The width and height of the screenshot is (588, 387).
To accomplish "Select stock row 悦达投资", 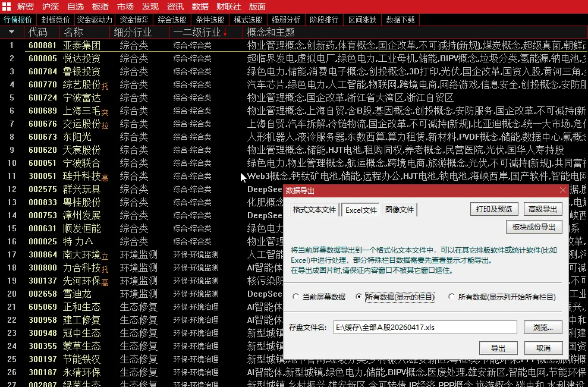I will [294, 58].
